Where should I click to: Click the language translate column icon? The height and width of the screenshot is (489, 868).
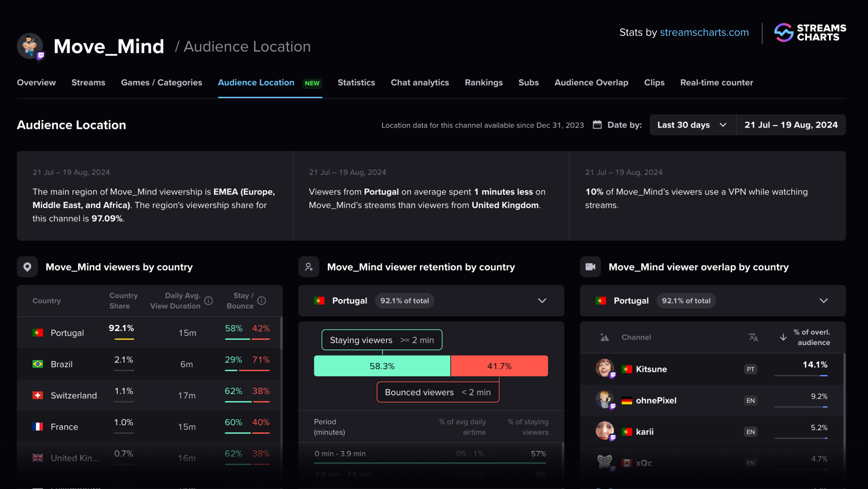click(x=753, y=337)
